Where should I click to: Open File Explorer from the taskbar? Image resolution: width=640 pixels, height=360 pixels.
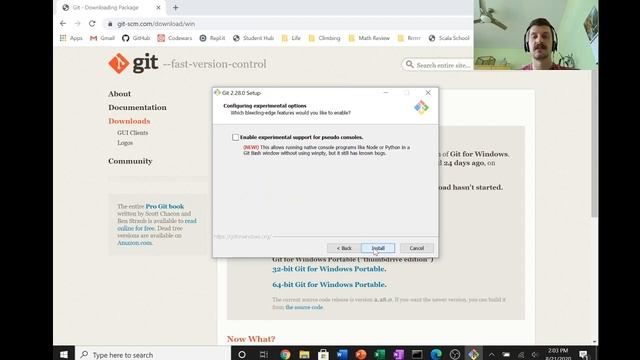[304, 355]
